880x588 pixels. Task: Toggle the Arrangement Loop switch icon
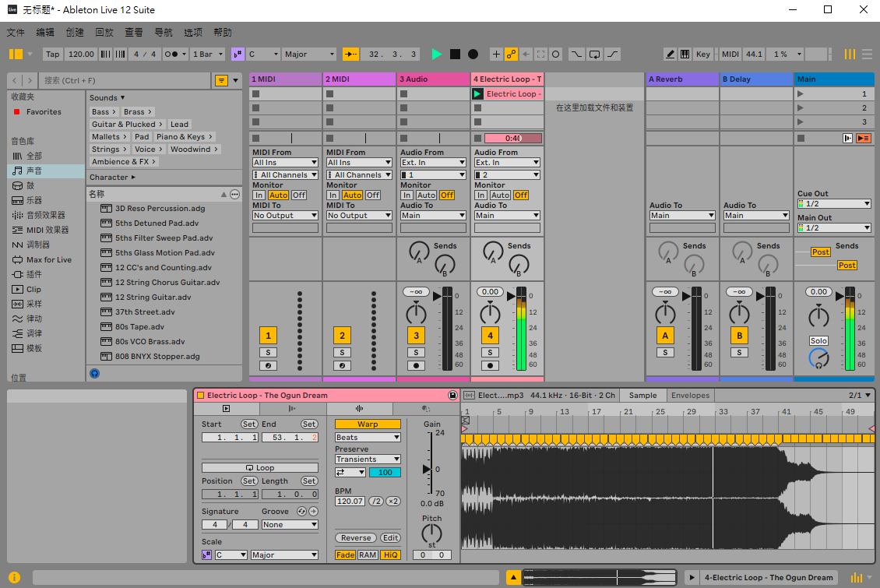click(594, 54)
